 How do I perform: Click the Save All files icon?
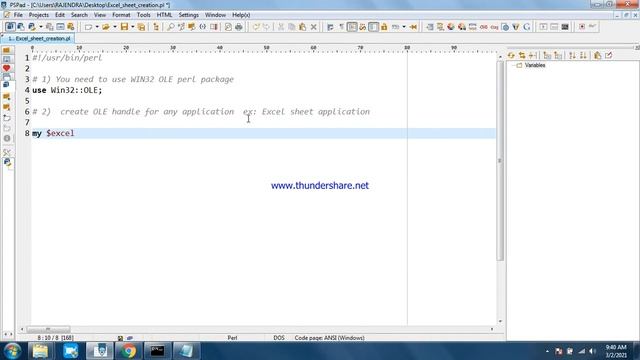coord(141,27)
